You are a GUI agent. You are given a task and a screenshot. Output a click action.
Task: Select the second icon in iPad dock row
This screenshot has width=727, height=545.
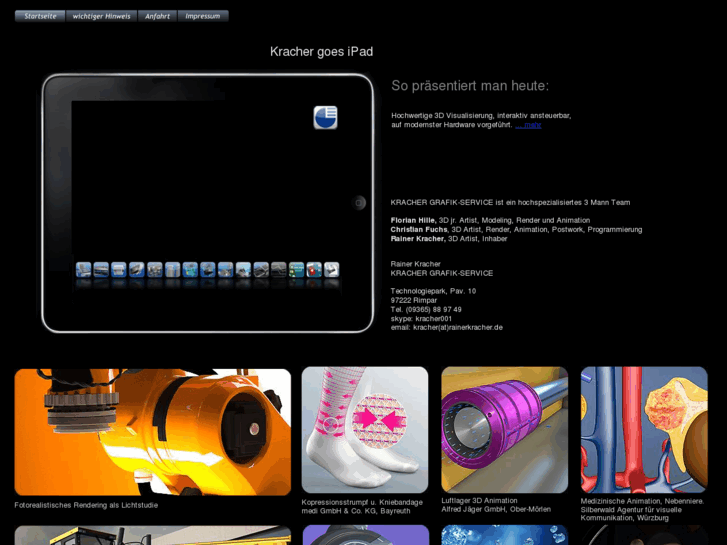101,269
